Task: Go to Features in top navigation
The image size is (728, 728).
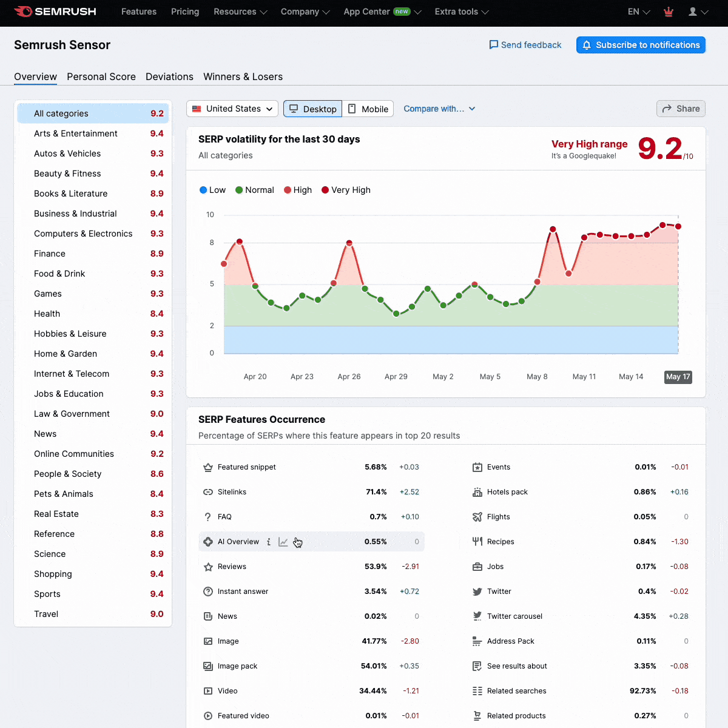Action: tap(139, 12)
